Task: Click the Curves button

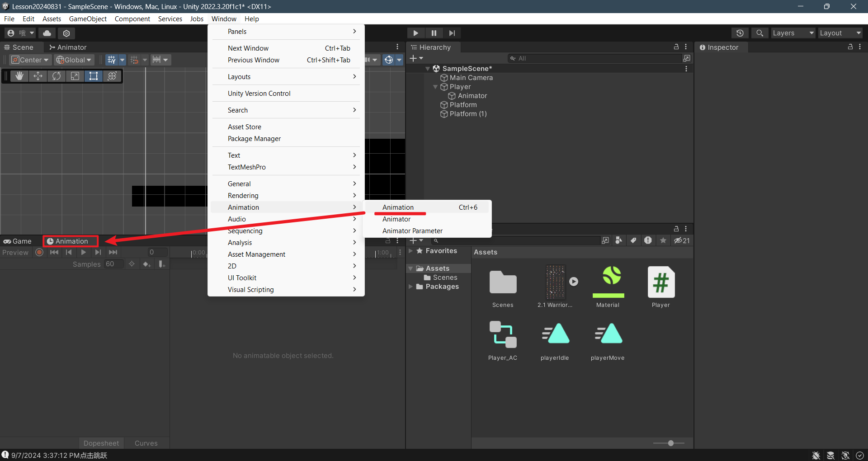Action: tap(146, 443)
